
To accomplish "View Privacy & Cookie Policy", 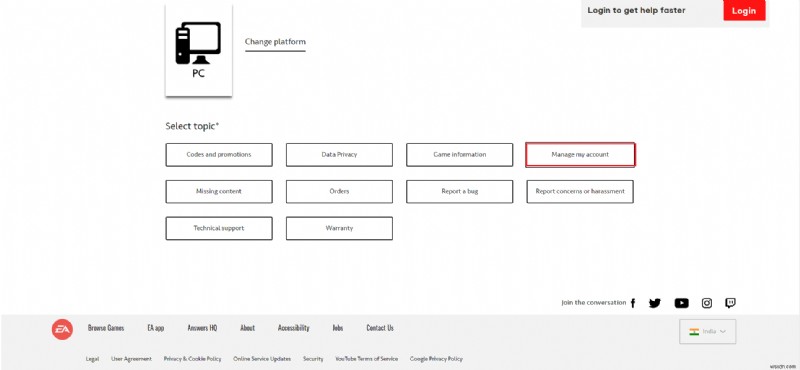I will pos(192,359).
